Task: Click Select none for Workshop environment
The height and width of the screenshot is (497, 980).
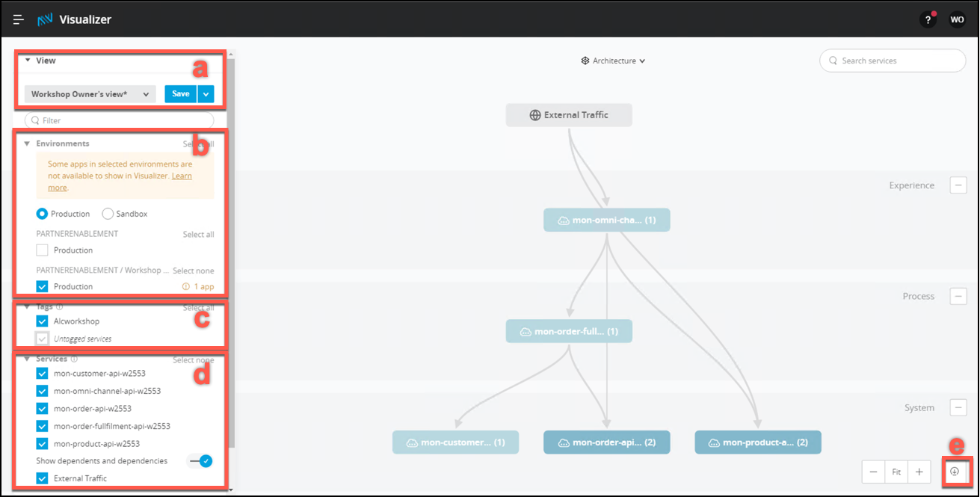Action: [194, 271]
